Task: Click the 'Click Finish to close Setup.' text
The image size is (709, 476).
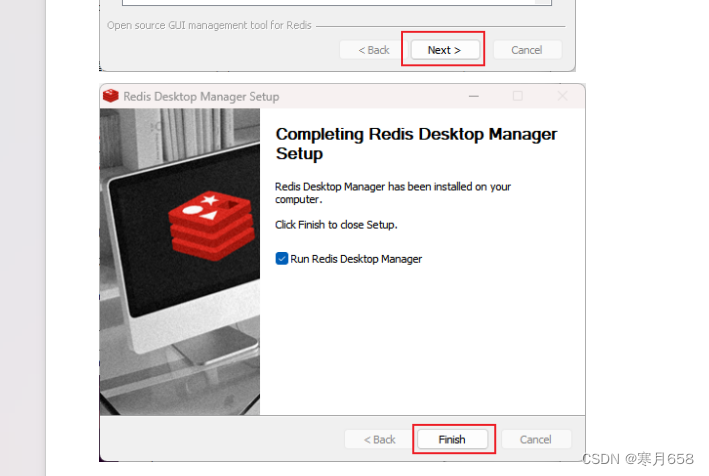Action: click(x=336, y=225)
